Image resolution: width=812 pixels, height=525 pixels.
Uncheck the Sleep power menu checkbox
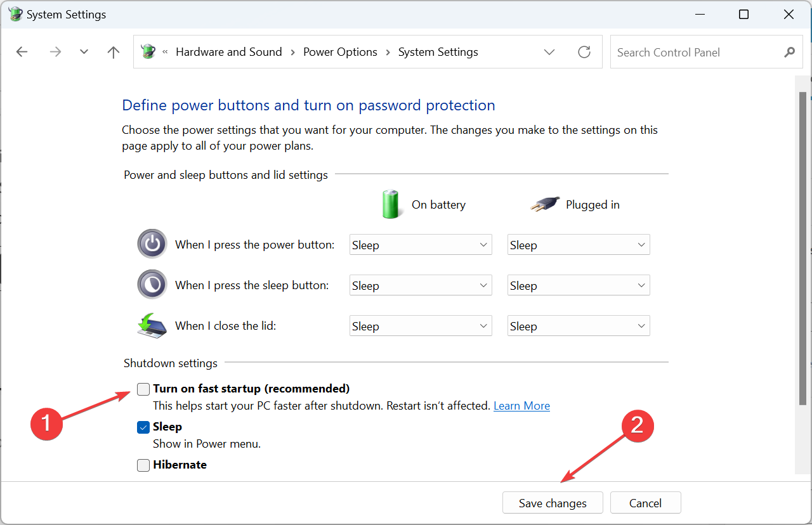click(143, 427)
